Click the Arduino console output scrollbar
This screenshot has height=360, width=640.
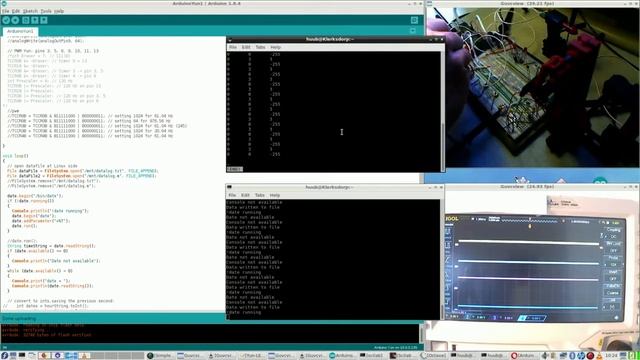coord(422,333)
